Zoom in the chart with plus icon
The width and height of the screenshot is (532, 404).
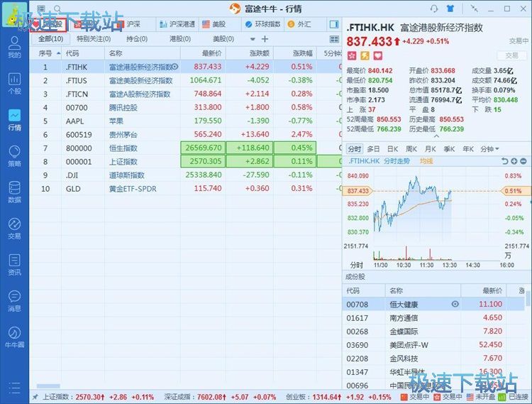[x=514, y=161]
